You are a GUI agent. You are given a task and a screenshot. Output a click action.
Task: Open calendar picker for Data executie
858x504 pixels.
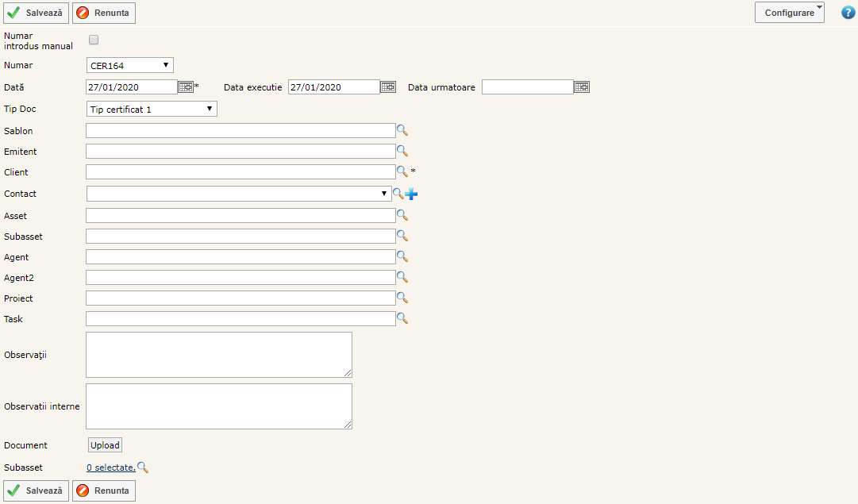click(388, 87)
